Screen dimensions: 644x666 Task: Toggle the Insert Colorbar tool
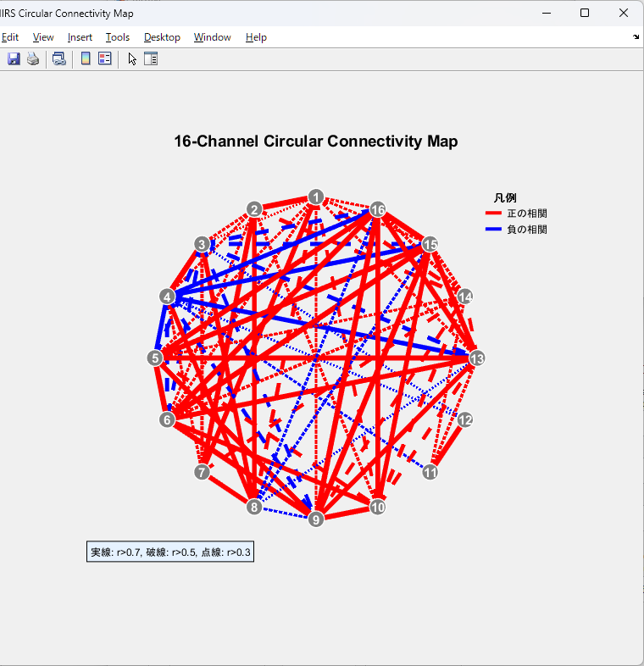pyautogui.click(x=86, y=58)
